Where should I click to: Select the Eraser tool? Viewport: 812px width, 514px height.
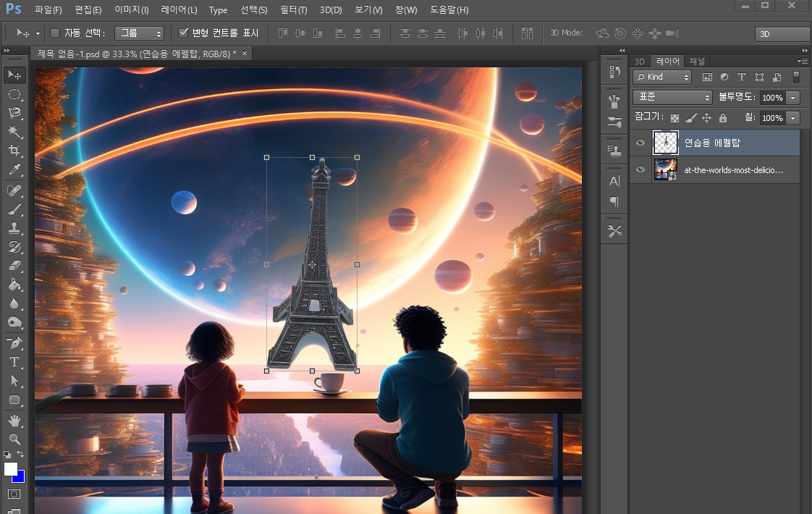[x=14, y=266]
